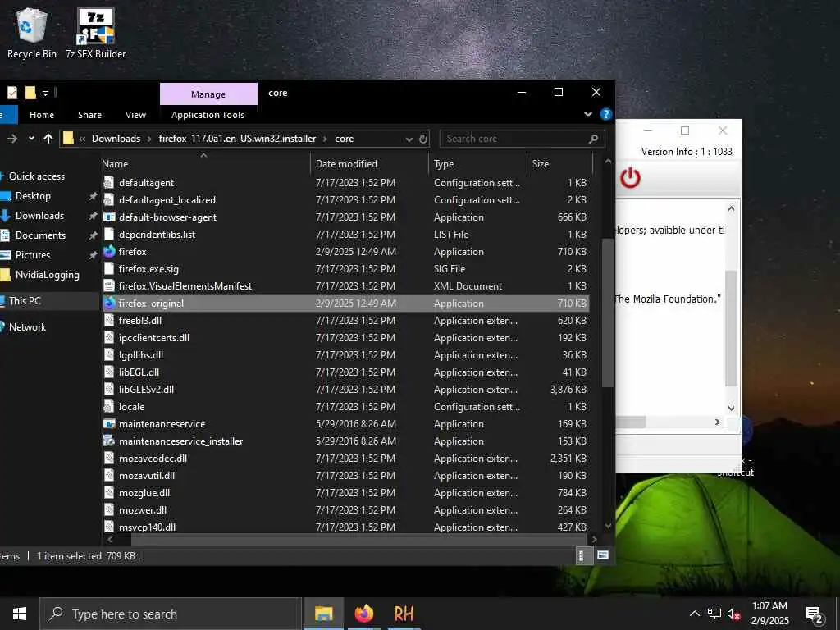The image size is (840, 630).
Task: Switch to details view layout icon
Action: [x=582, y=555]
